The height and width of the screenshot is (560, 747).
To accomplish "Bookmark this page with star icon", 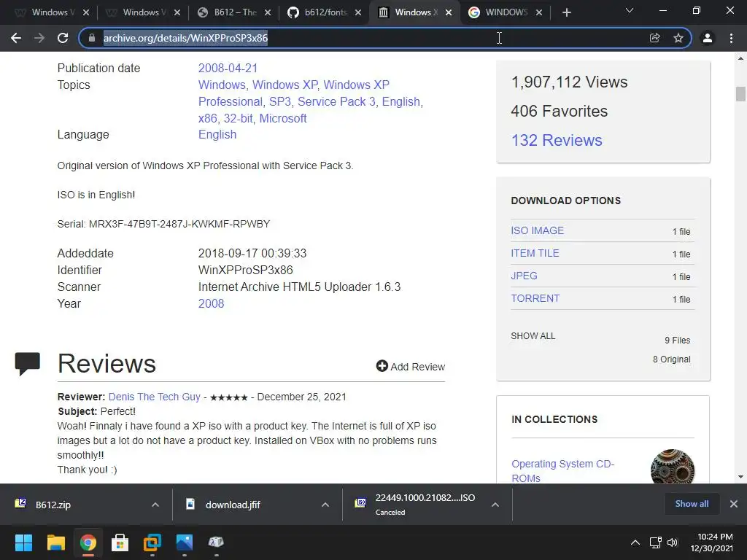I will tap(678, 38).
